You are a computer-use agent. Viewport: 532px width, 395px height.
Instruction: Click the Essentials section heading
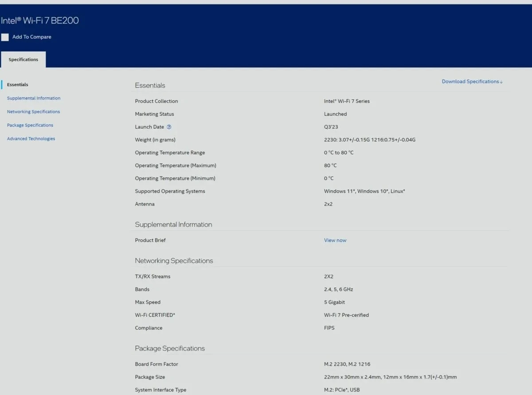point(150,86)
